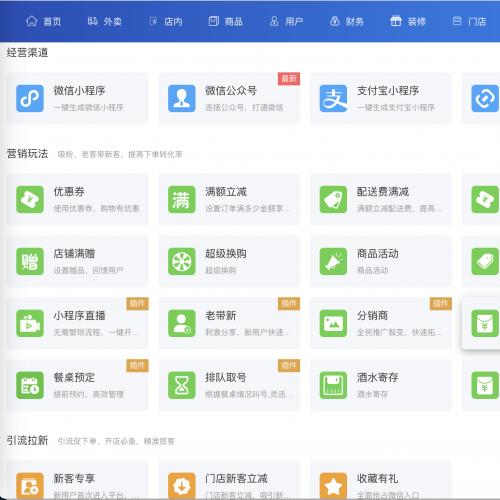Open the 财务 navigation item

click(347, 22)
